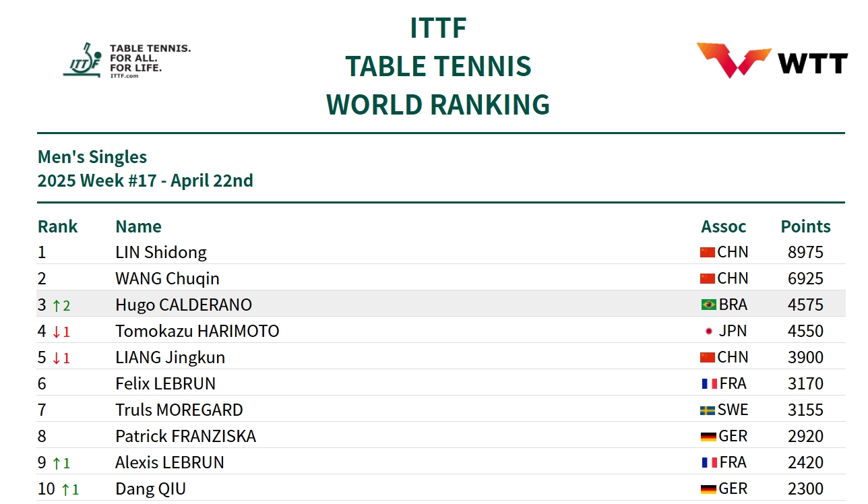Click France flag in Felix LEBRUN row
Image resolution: width=868 pixels, height=504 pixels.
708,383
